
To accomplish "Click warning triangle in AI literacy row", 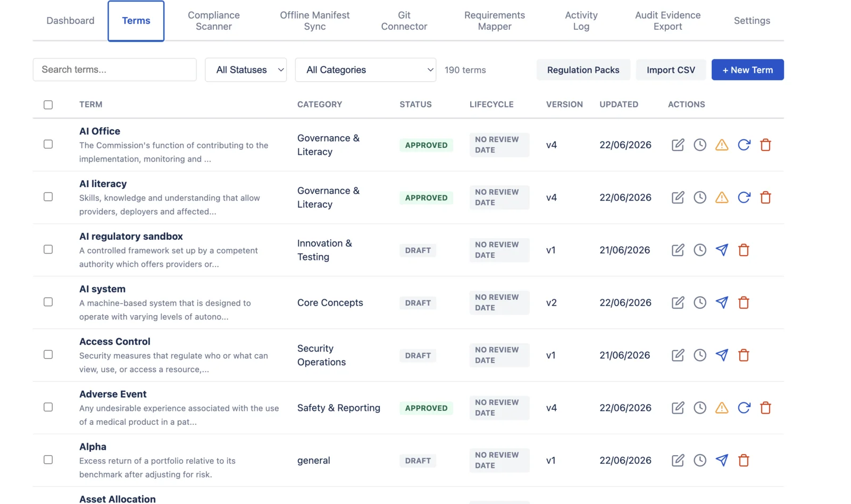I will 722,197.
